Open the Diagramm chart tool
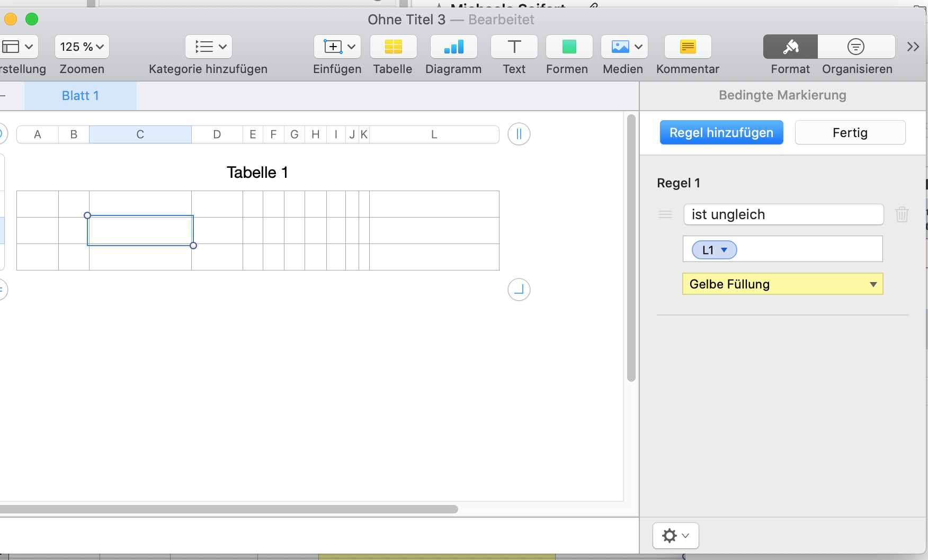This screenshot has height=560, width=928. 453,47
